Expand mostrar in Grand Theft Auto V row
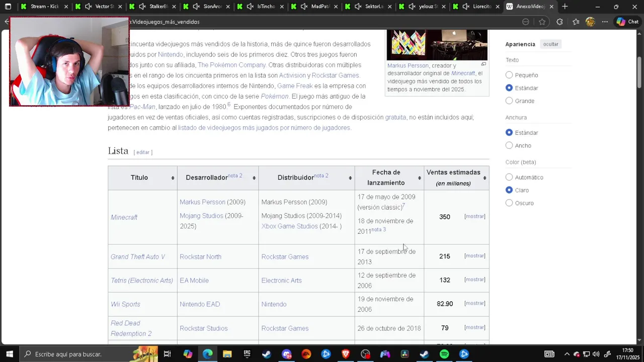 [x=475, y=256]
